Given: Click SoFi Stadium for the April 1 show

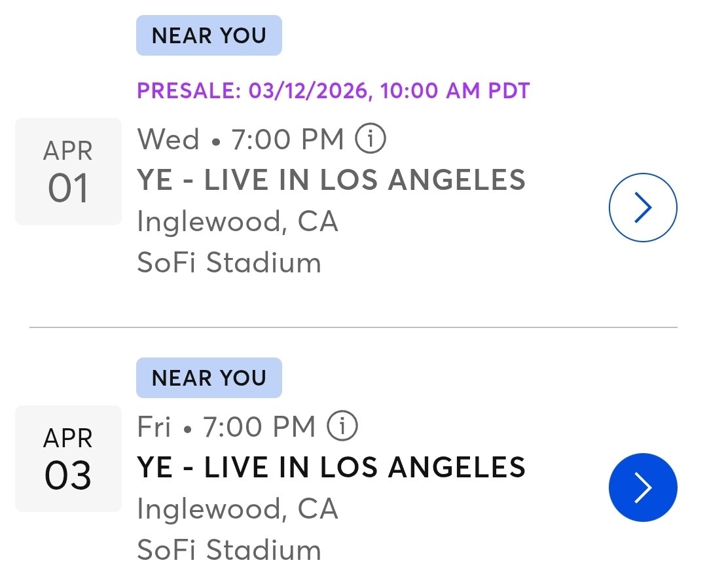Looking at the screenshot, I should [x=229, y=263].
